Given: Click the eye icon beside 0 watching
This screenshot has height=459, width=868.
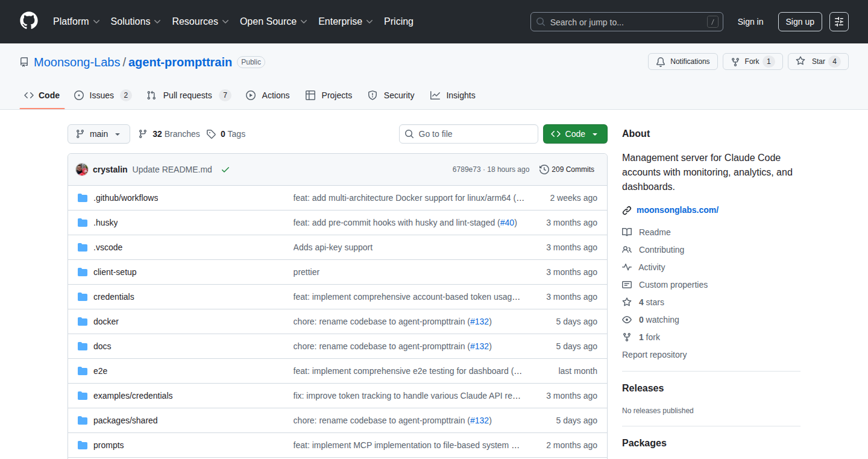Looking at the screenshot, I should pyautogui.click(x=627, y=320).
